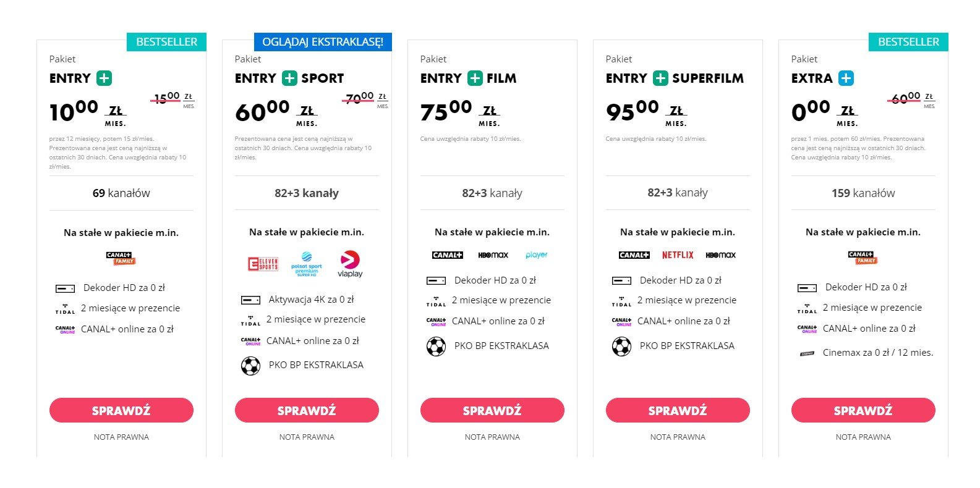Click the green plus icon next to ENTRY

104,78
